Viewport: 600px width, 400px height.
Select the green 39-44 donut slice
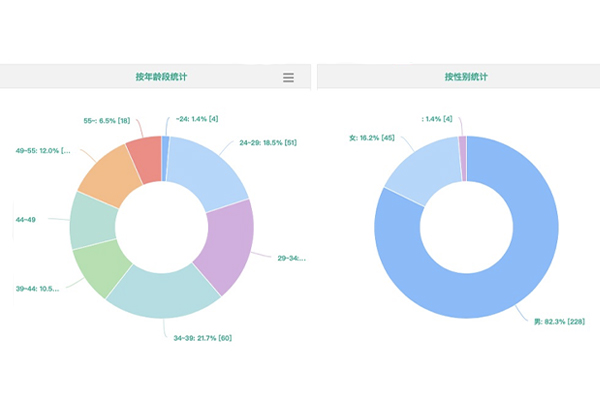click(x=101, y=267)
